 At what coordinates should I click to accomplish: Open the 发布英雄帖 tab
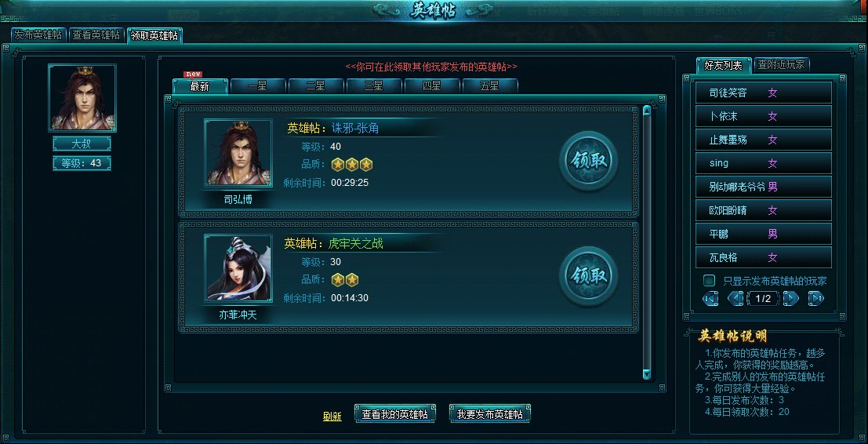coord(38,35)
